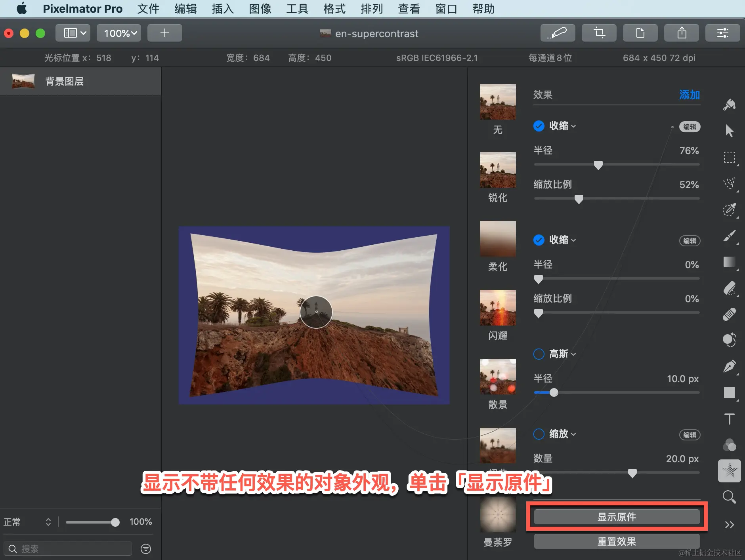Viewport: 745px width, 560px height.
Task: Open the 工具 menu
Action: click(297, 9)
